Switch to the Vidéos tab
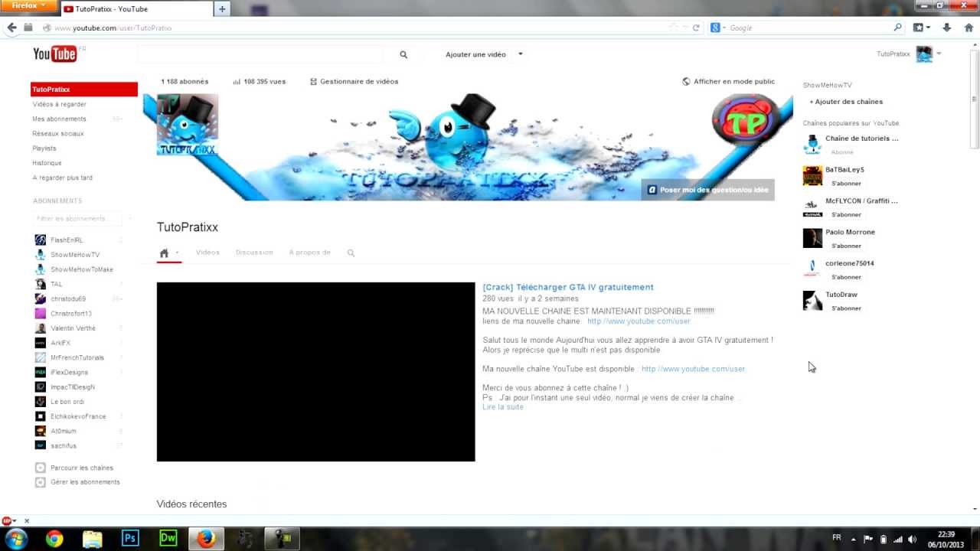Viewport: 980px width, 551px height. point(207,253)
